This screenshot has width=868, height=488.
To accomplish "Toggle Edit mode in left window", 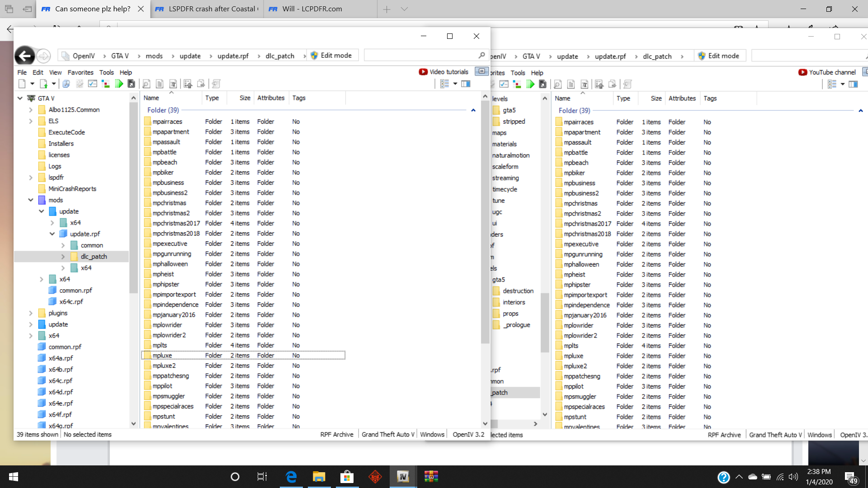I will tap(332, 55).
